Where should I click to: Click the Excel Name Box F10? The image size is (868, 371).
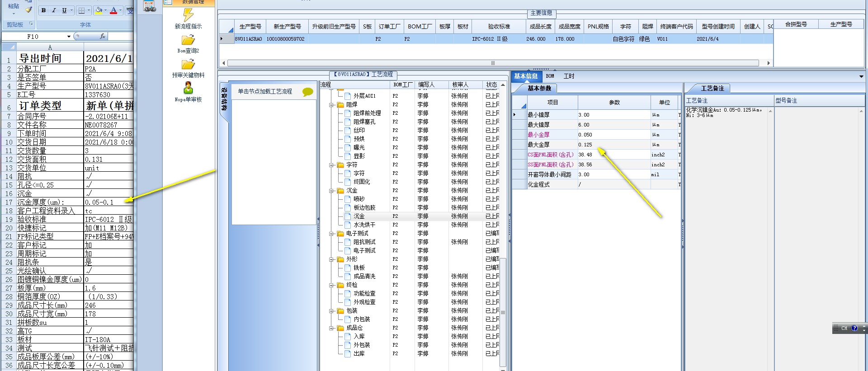click(x=33, y=37)
